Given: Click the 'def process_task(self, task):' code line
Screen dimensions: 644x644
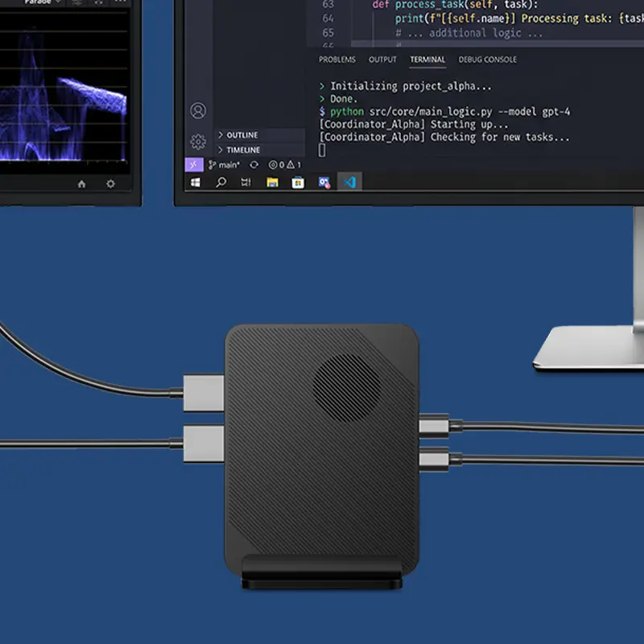Looking at the screenshot, I should click(455, 5).
